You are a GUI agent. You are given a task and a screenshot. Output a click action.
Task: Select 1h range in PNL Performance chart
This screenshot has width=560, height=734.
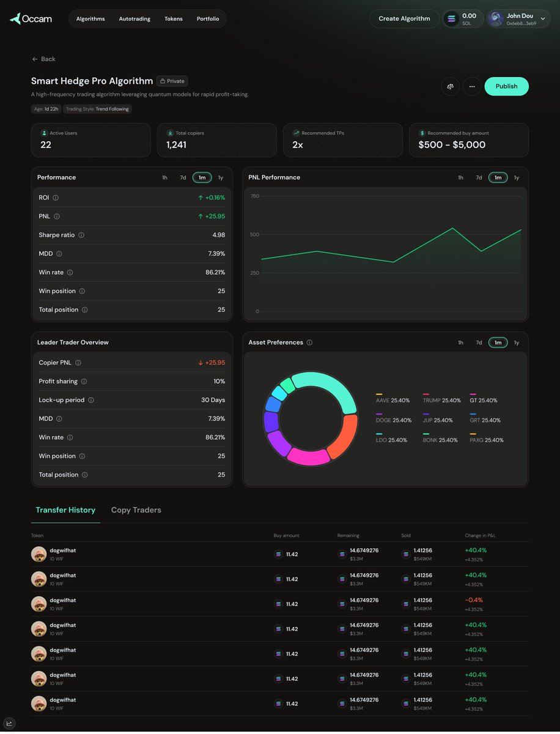(x=460, y=177)
